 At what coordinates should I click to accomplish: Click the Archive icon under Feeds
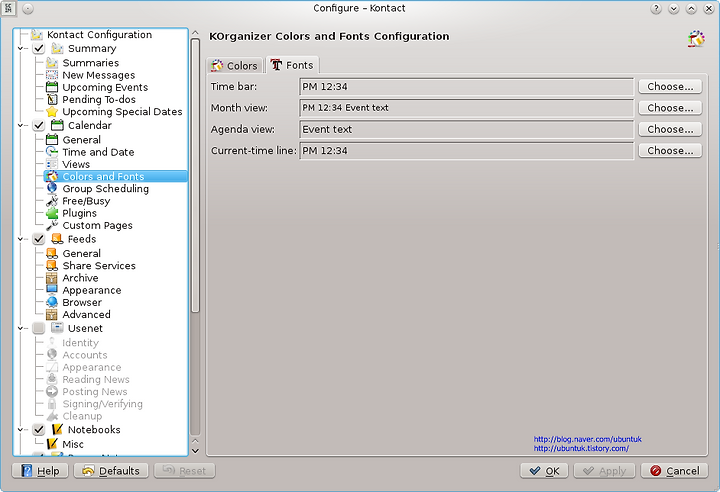pos(52,278)
